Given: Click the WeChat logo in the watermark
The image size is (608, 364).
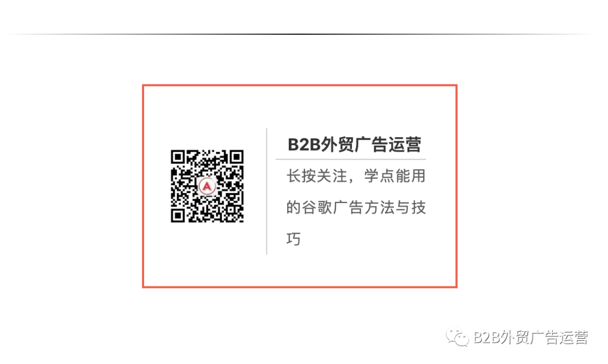Looking at the screenshot, I should pyautogui.click(x=457, y=337).
